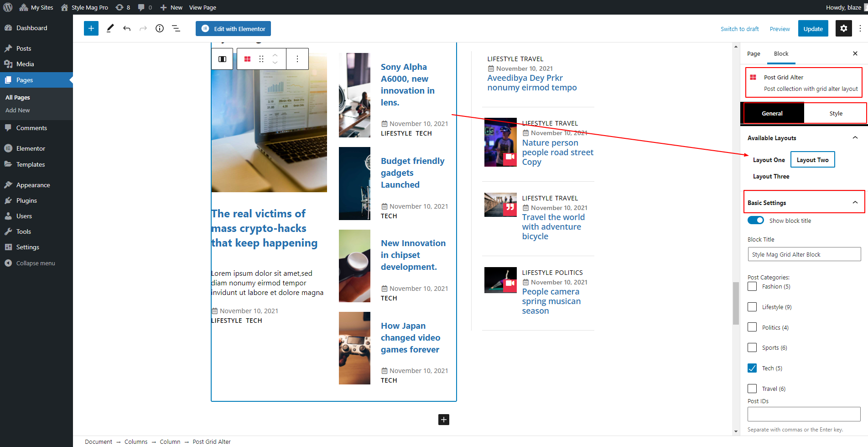Select parent columns block icon
Image resolution: width=868 pixels, height=447 pixels.
223,59
